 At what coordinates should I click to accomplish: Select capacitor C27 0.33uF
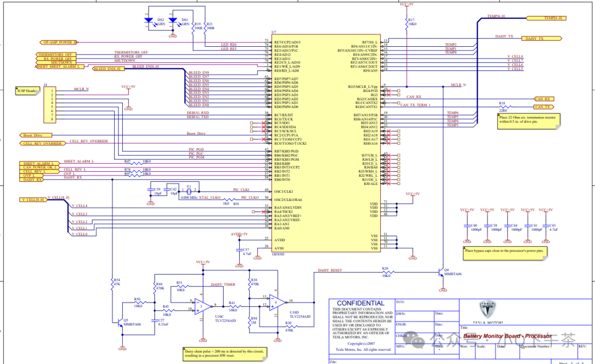pos(155,321)
